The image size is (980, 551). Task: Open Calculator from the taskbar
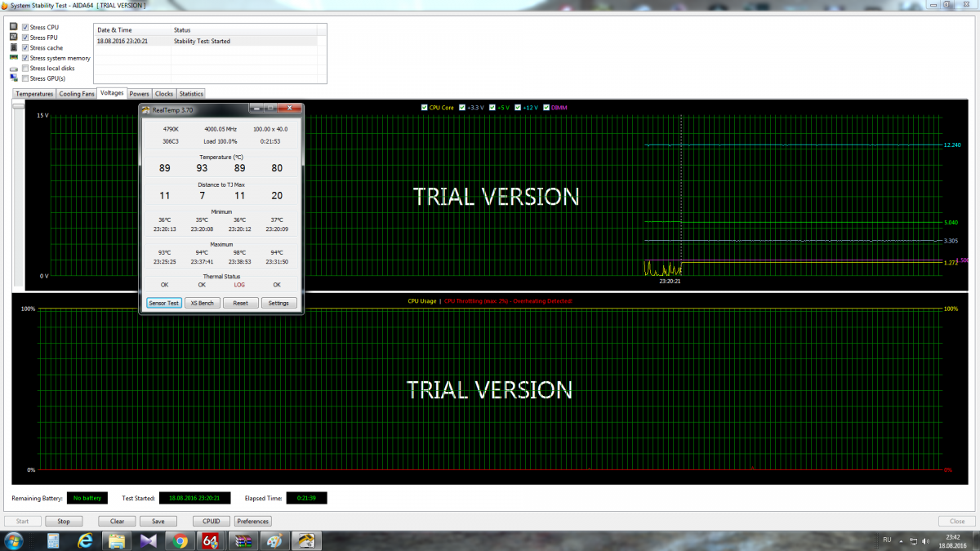53,540
